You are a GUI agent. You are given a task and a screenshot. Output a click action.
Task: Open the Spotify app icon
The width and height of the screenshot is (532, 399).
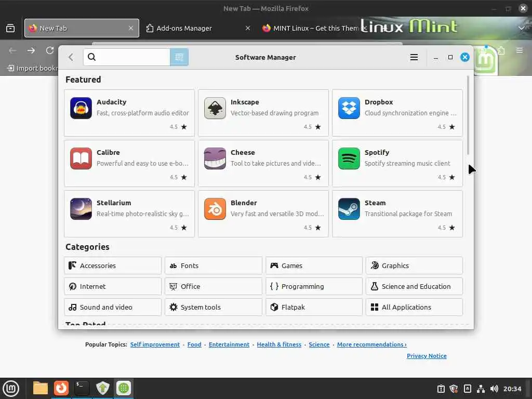349,158
